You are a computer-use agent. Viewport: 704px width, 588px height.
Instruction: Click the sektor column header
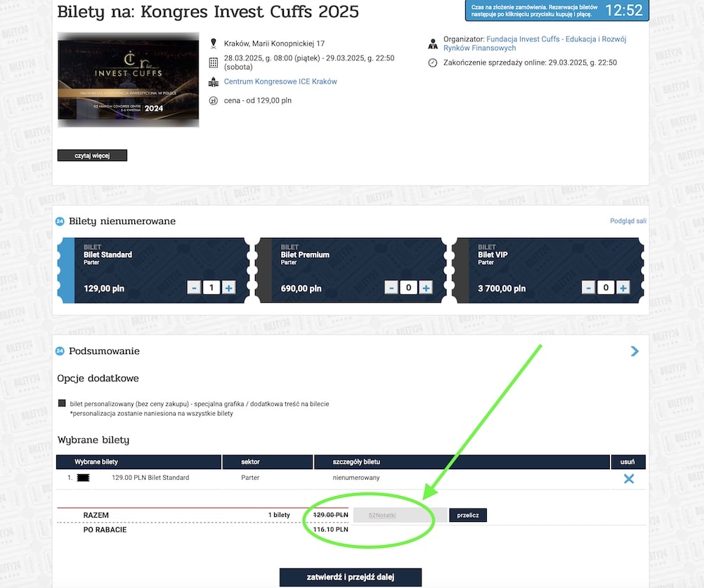[268, 462]
